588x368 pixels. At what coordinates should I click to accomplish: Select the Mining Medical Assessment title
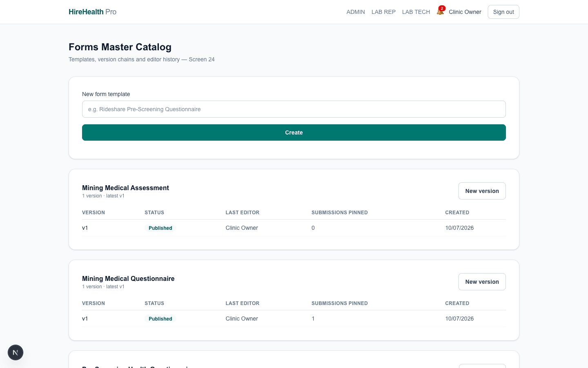(x=125, y=188)
